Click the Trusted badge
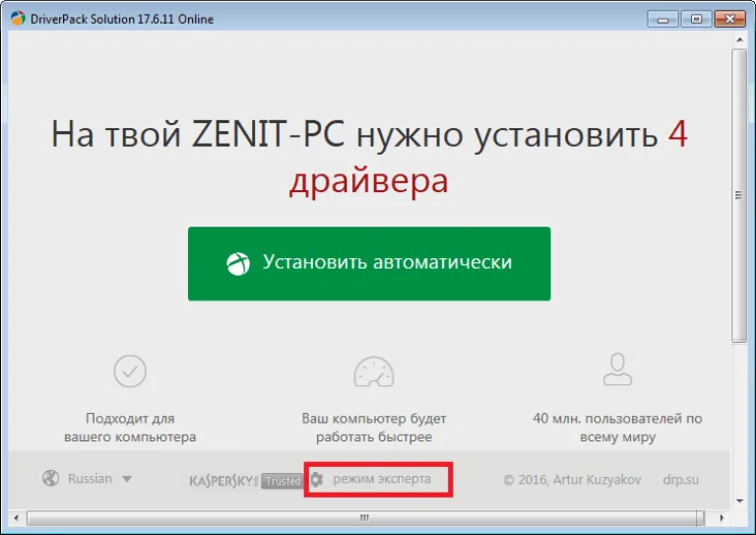 (x=283, y=481)
